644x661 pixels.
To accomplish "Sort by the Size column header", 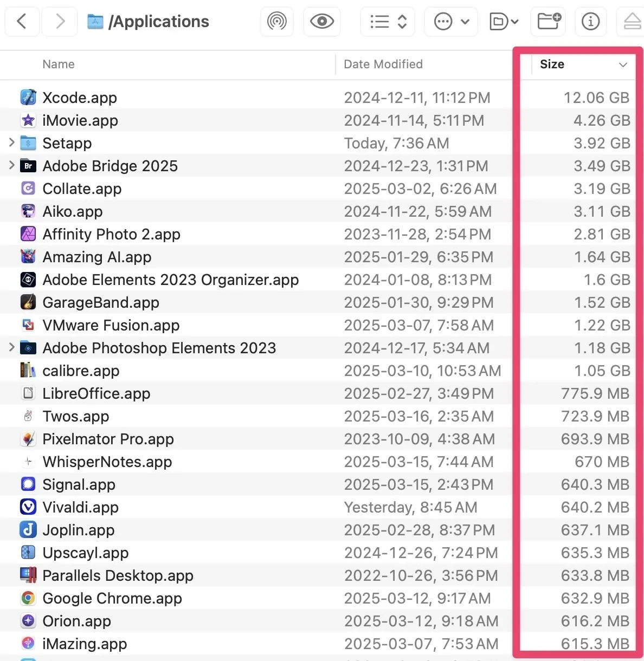I will point(552,64).
